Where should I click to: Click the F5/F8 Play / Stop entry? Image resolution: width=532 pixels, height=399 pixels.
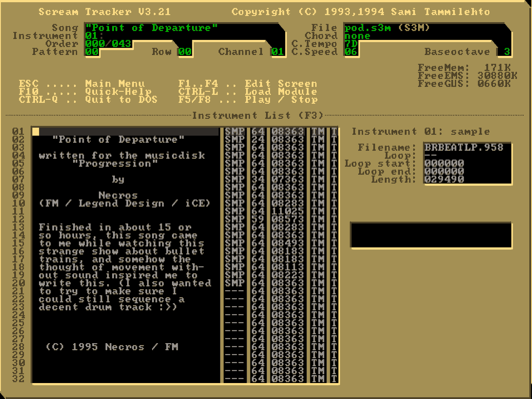[x=248, y=100]
